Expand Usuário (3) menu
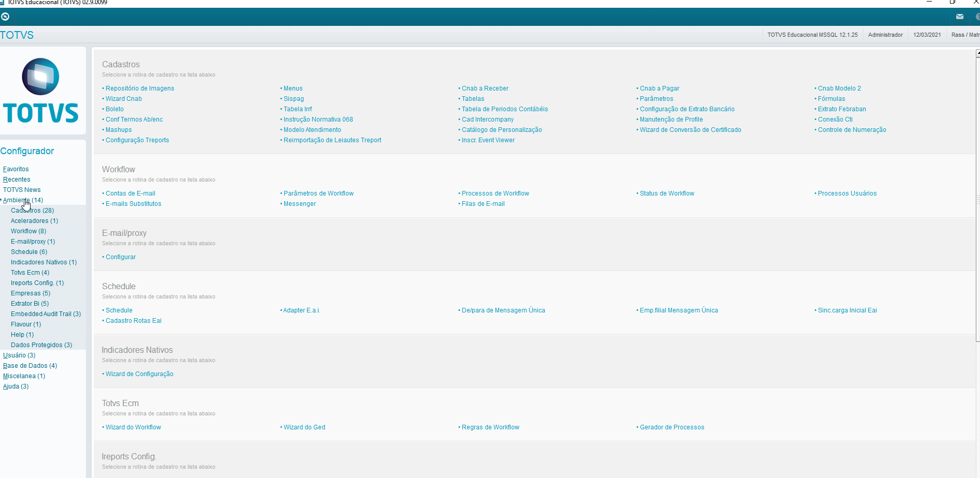The image size is (980, 478). pos(19,355)
